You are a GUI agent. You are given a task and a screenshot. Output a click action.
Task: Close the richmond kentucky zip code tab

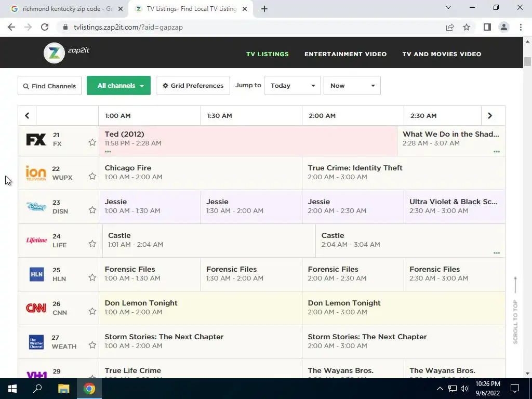pos(121,9)
